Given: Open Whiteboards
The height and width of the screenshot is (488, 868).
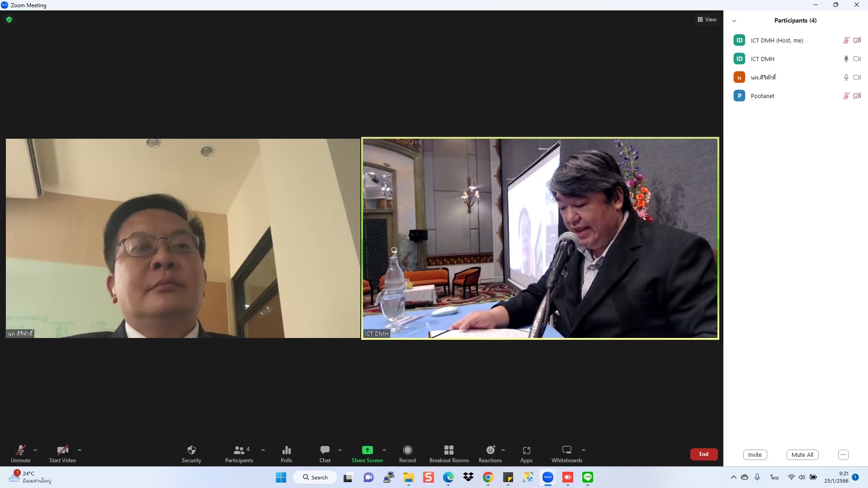Looking at the screenshot, I should 566,453.
